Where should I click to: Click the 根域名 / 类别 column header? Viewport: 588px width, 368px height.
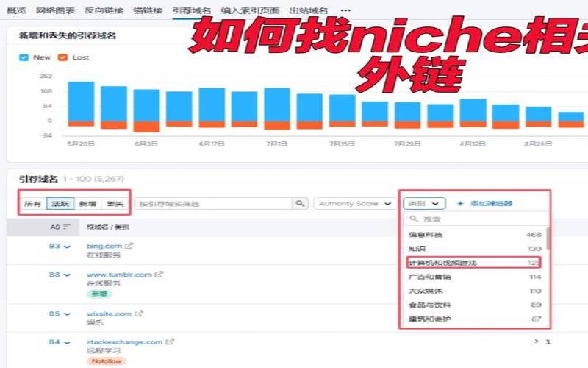(108, 227)
